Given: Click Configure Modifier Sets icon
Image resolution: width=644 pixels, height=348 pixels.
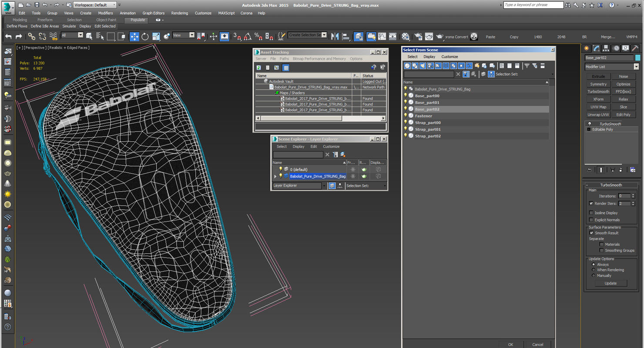Looking at the screenshot, I should click(633, 170).
